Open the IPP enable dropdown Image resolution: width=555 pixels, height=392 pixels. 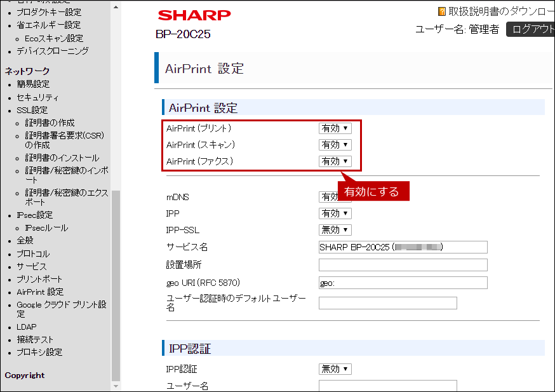[335, 213]
